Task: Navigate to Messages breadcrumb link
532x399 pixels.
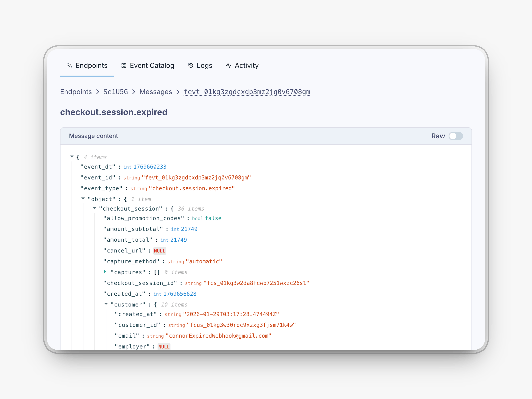Action: 156,92
